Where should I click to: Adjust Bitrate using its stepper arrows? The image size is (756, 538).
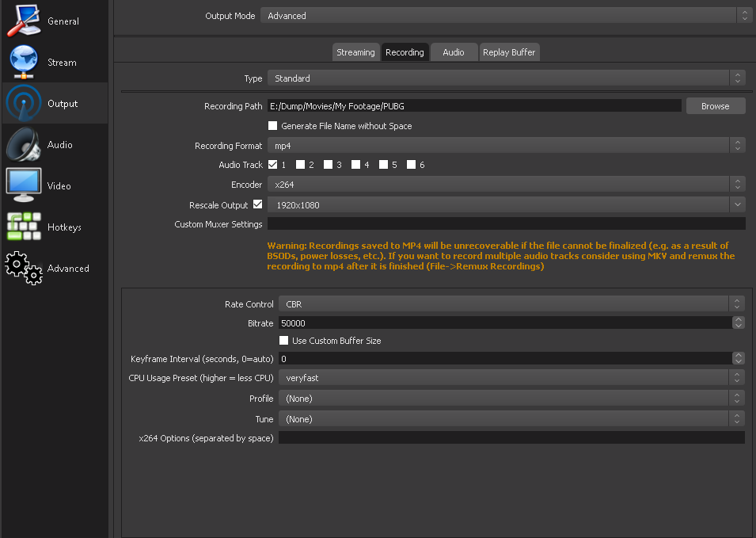(x=738, y=322)
